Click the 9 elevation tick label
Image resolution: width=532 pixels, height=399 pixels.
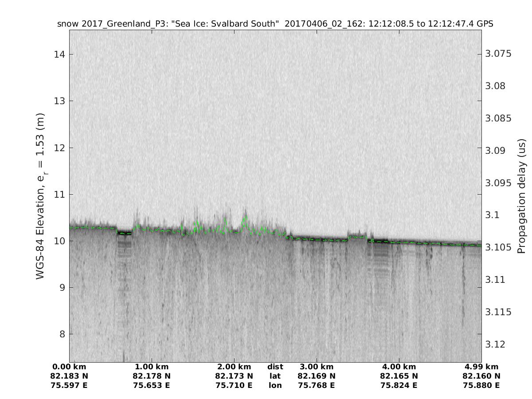[x=62, y=287]
